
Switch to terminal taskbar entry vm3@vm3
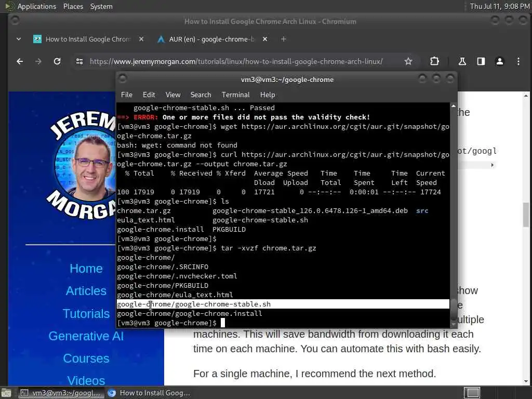pyautogui.click(x=61, y=393)
